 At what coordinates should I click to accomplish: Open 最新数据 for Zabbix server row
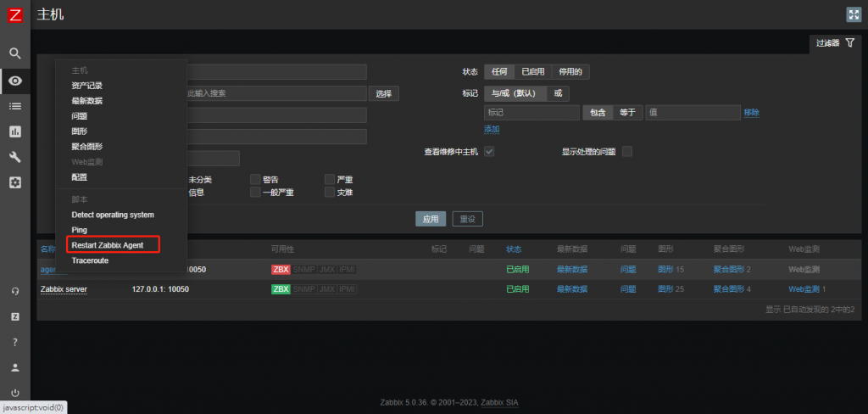point(572,289)
